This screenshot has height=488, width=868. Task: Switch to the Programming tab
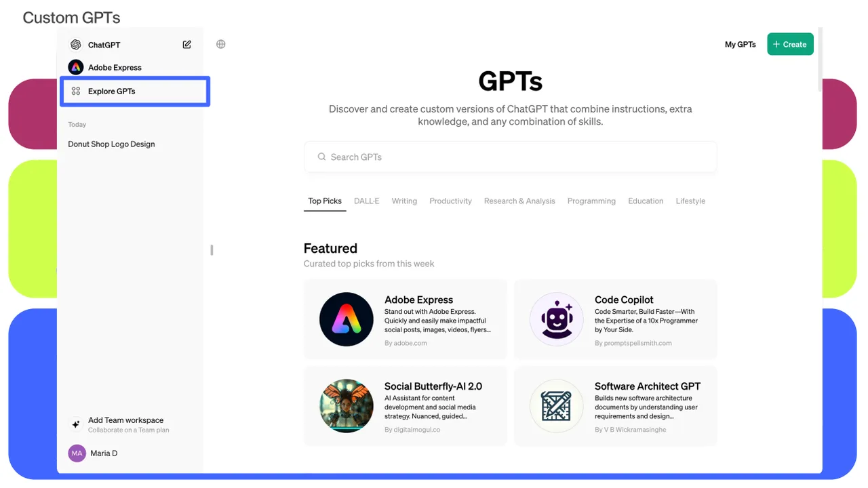(591, 201)
